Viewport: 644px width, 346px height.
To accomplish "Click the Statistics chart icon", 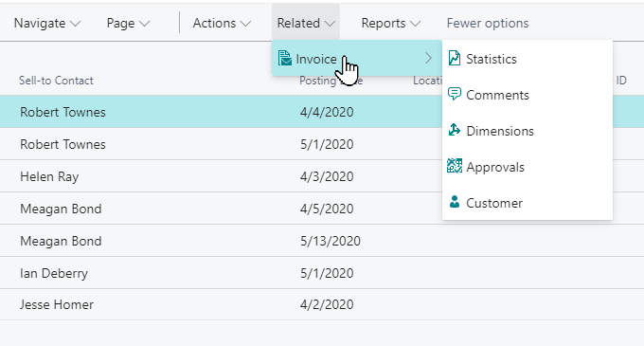I will pyautogui.click(x=455, y=59).
